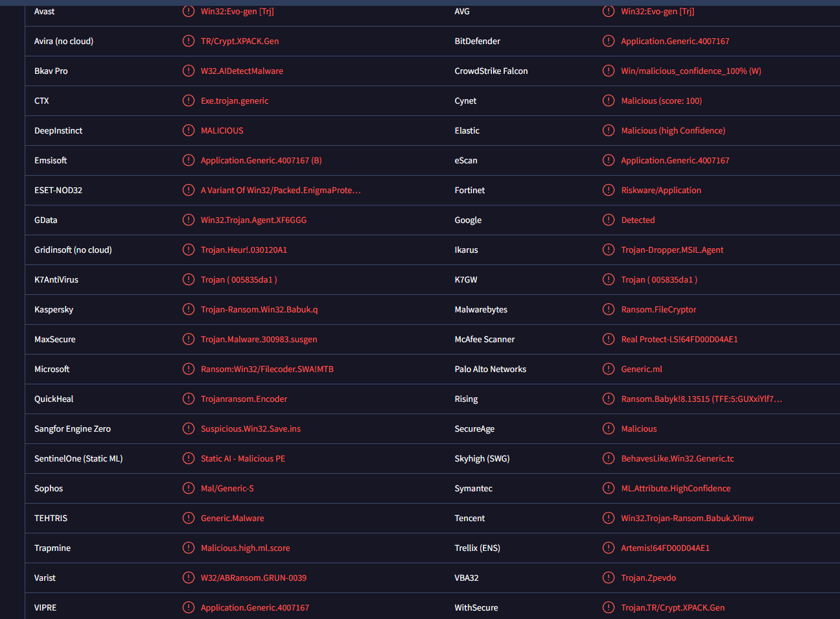
Task: Click the QuickHeal vendor name
Action: point(54,399)
